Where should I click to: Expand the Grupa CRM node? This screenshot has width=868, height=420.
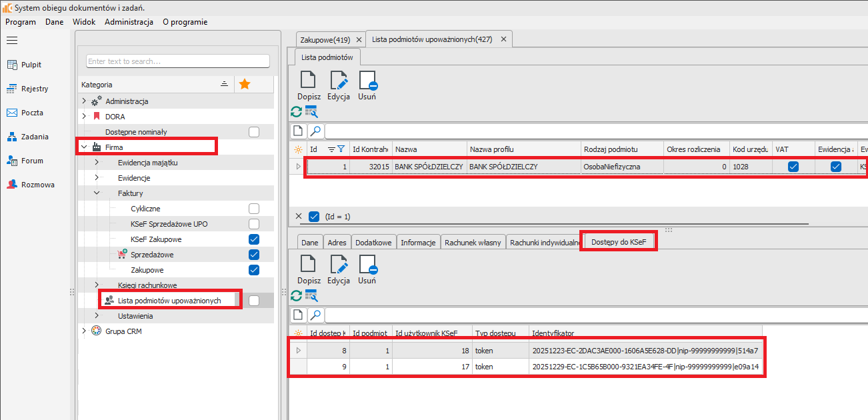[x=84, y=331]
